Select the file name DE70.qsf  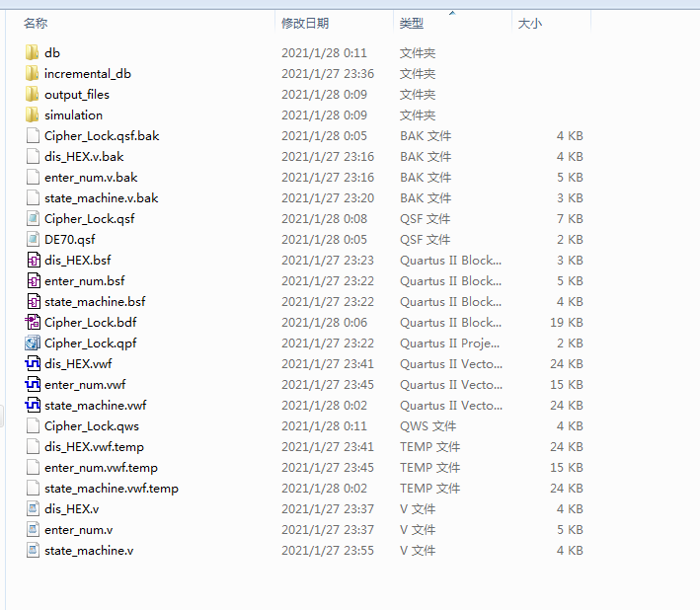tap(70, 240)
